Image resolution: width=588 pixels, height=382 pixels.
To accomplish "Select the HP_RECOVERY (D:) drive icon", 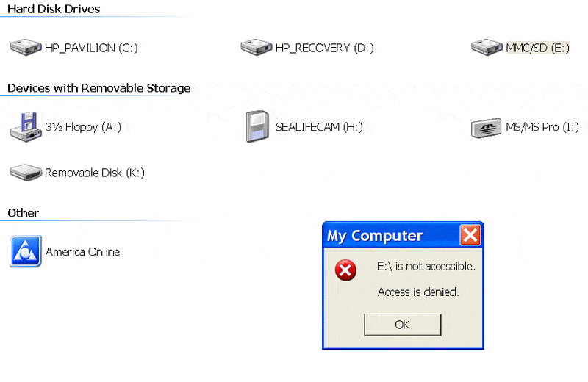I will coord(257,48).
